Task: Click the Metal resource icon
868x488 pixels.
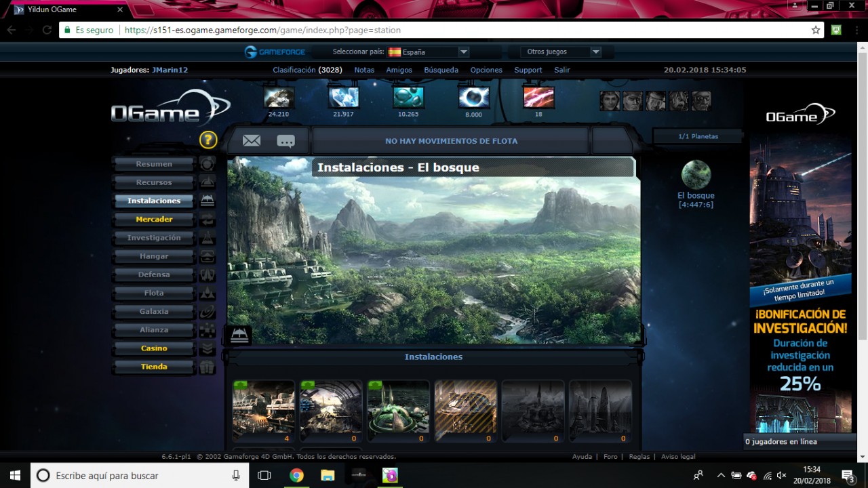Action: click(279, 98)
